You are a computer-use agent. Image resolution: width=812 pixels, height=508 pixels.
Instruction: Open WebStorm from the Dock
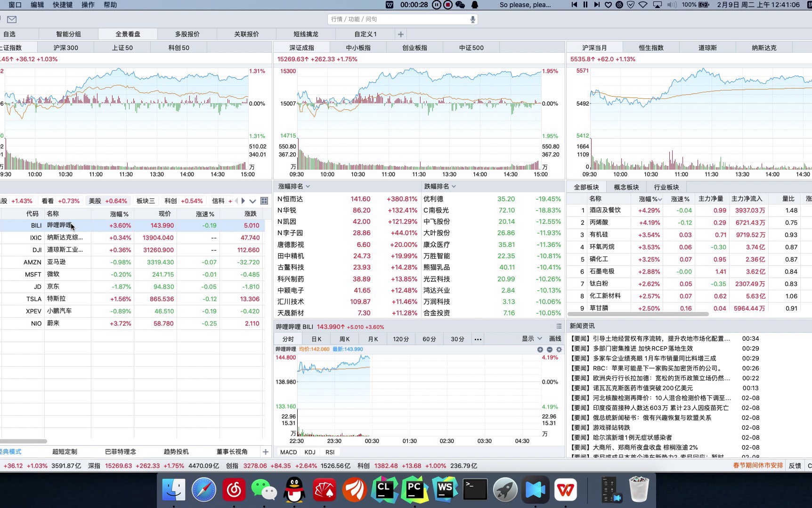[445, 490]
